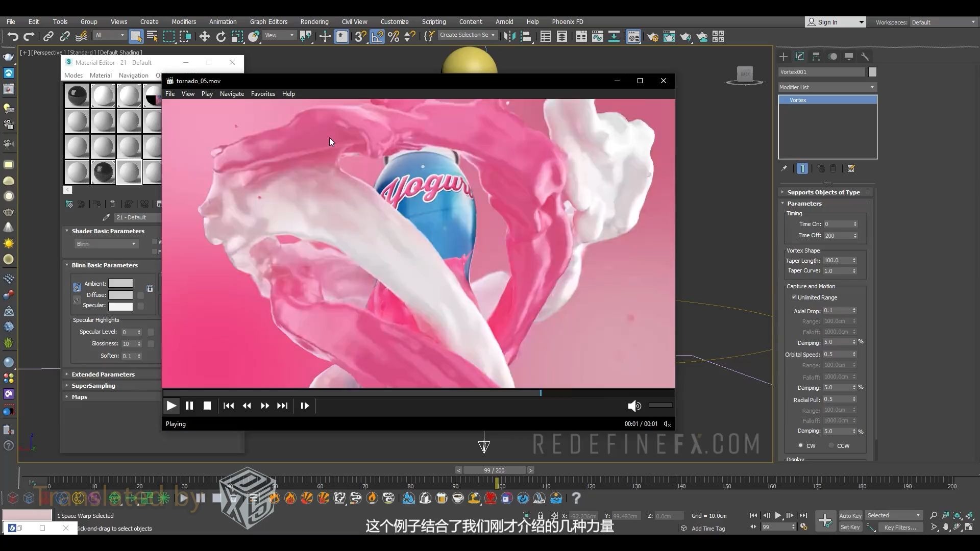Viewport: 980px width, 551px height.
Task: Open the Hierarchy tab icon
Action: coord(816,57)
